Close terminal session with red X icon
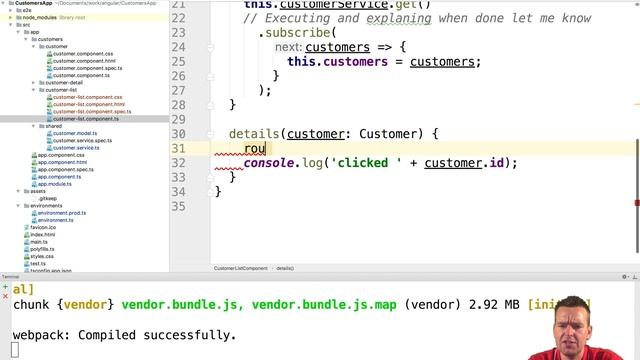Image resolution: width=640 pixels, height=360 pixels. [x=5, y=296]
